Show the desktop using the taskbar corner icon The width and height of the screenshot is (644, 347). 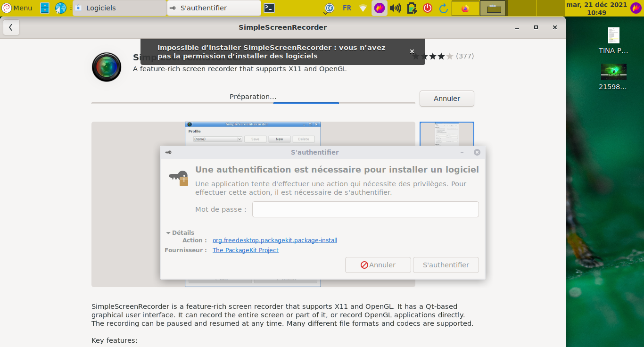(494, 8)
